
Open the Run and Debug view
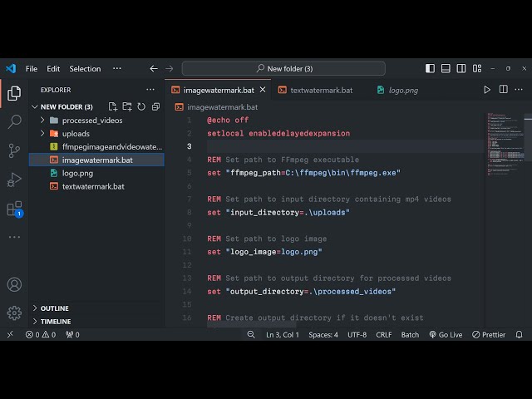point(14,180)
